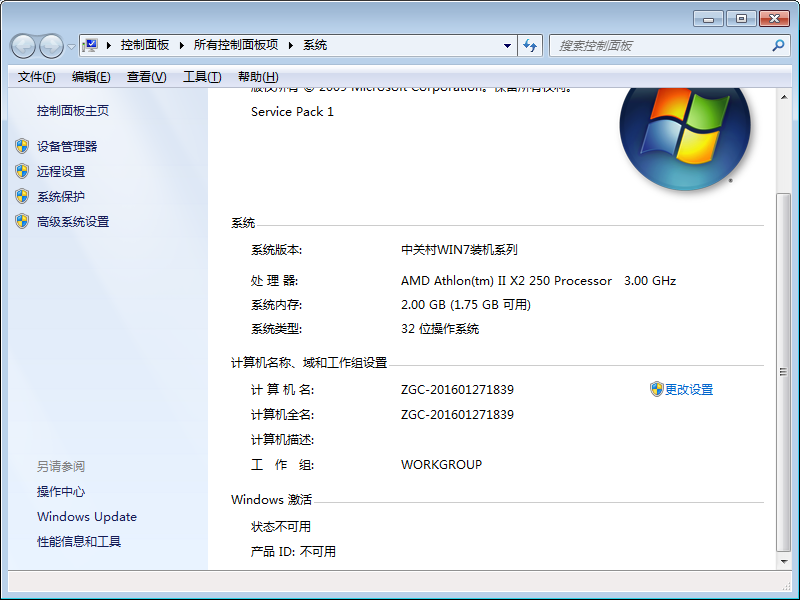800x600 pixels.
Task: Minimize the System window
Action: (x=709, y=19)
